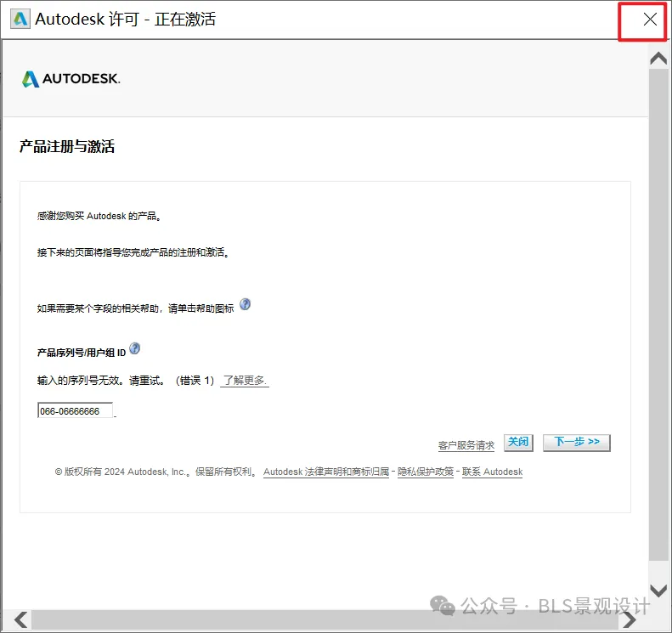Proceed with 下一步 >> button
Viewport: 672px width, 633px height.
click(x=577, y=443)
